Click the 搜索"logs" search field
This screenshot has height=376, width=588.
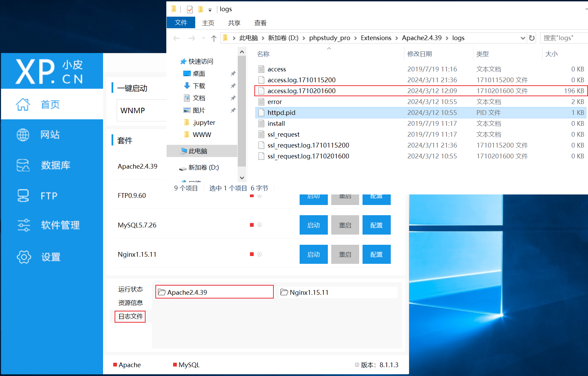tap(565, 38)
